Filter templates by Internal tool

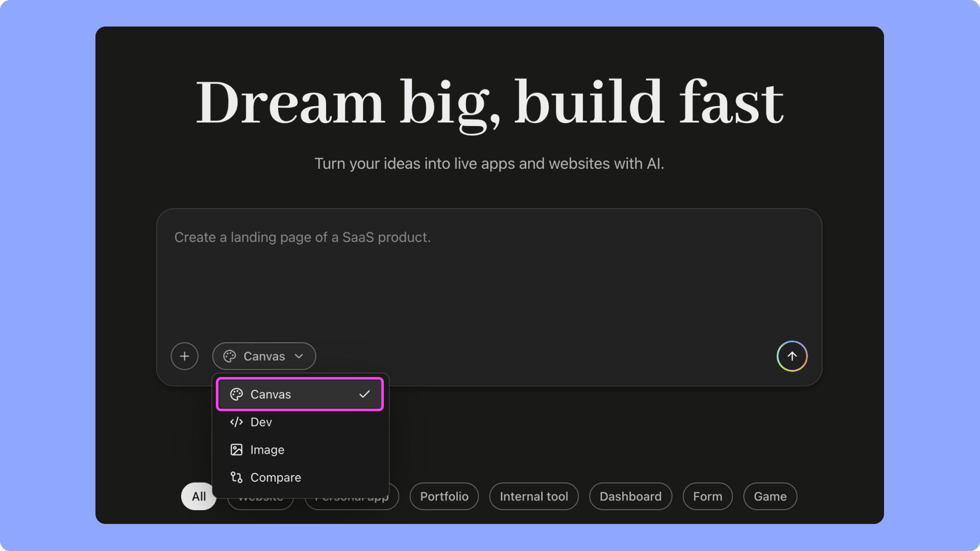(x=534, y=496)
